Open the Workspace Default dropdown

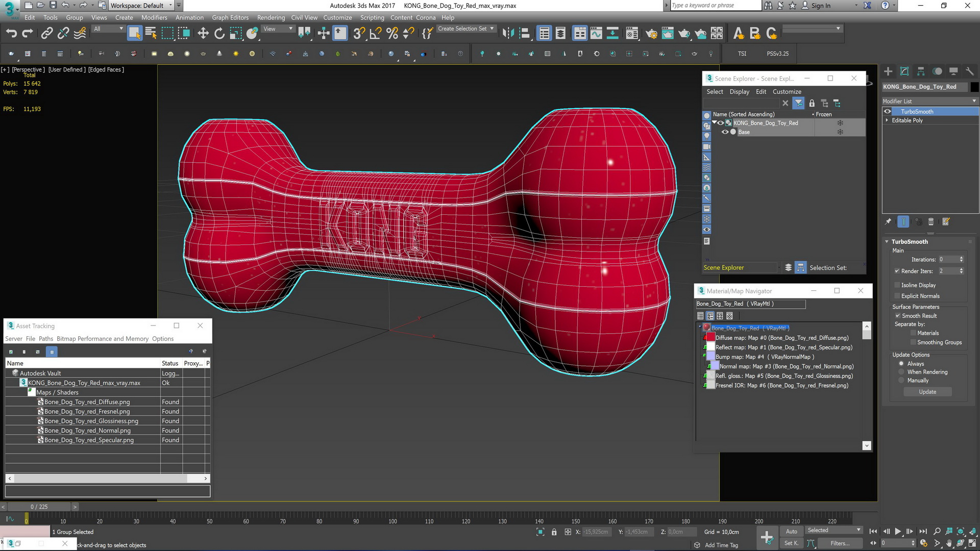tap(141, 6)
